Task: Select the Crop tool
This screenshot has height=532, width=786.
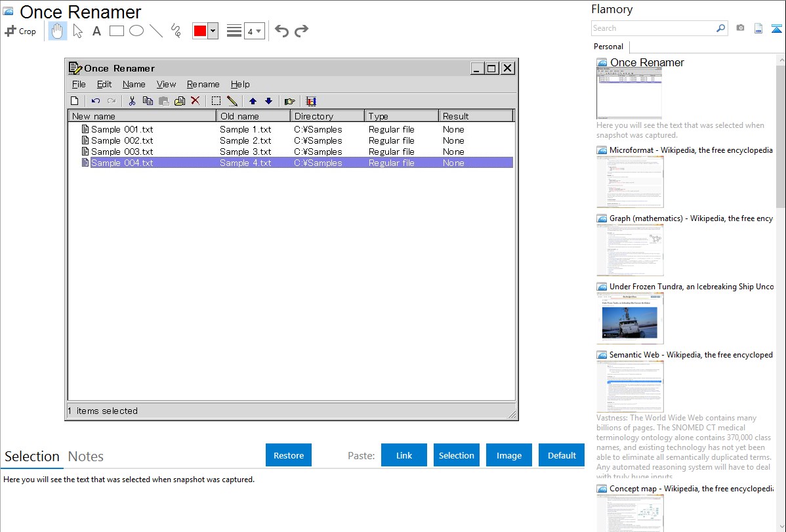Action: (x=20, y=31)
